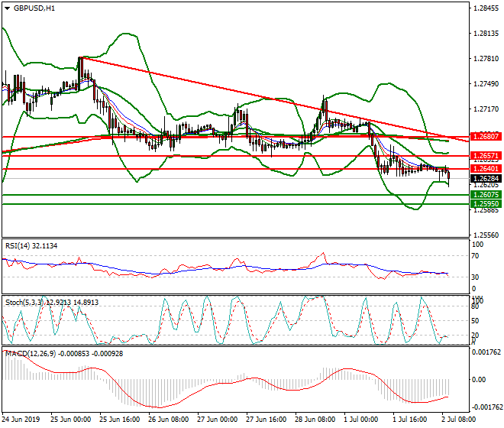Select the 24 Jun 2019 time axis label
The width and height of the screenshot is (504, 428).
[21, 420]
